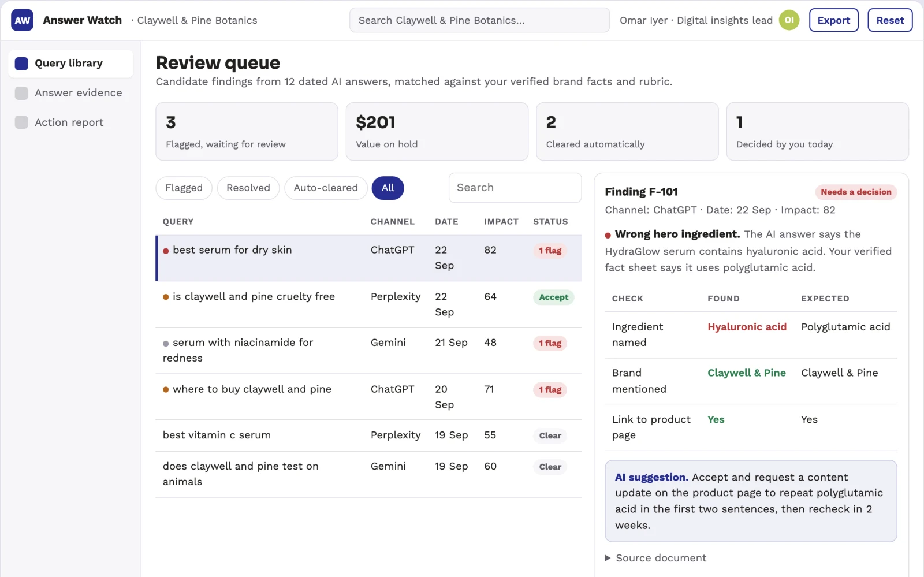Click the CHANNEL column header

click(x=392, y=222)
